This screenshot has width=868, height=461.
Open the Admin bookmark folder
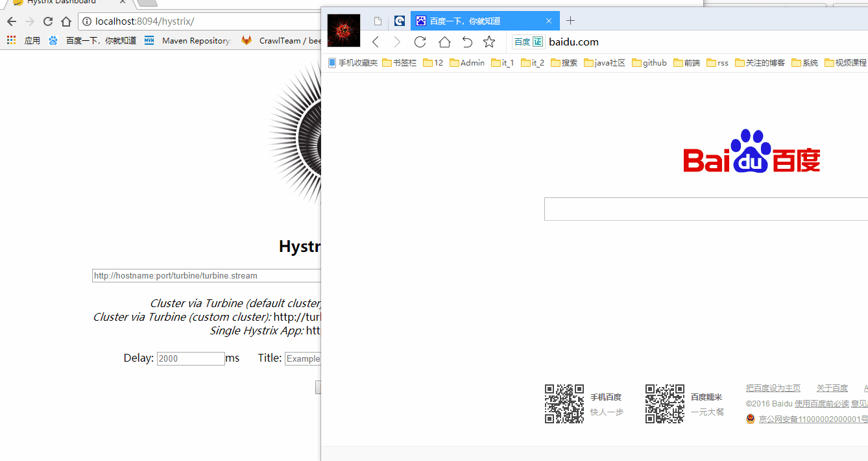tap(467, 63)
